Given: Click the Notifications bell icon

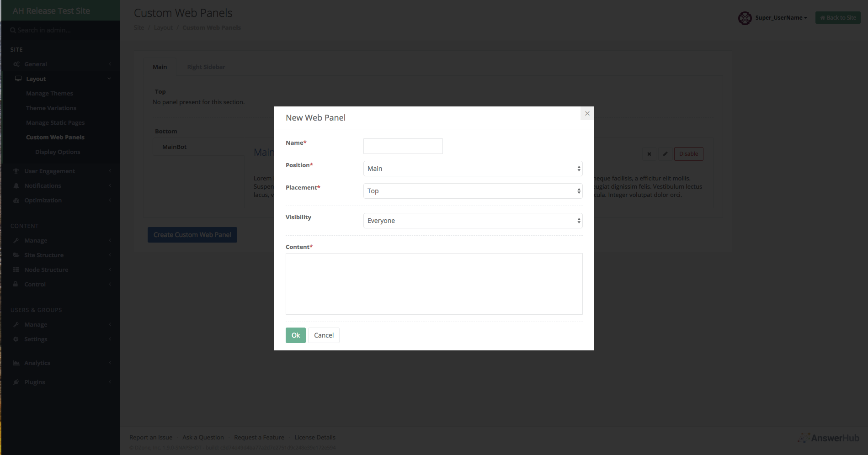Looking at the screenshot, I should coord(16,186).
